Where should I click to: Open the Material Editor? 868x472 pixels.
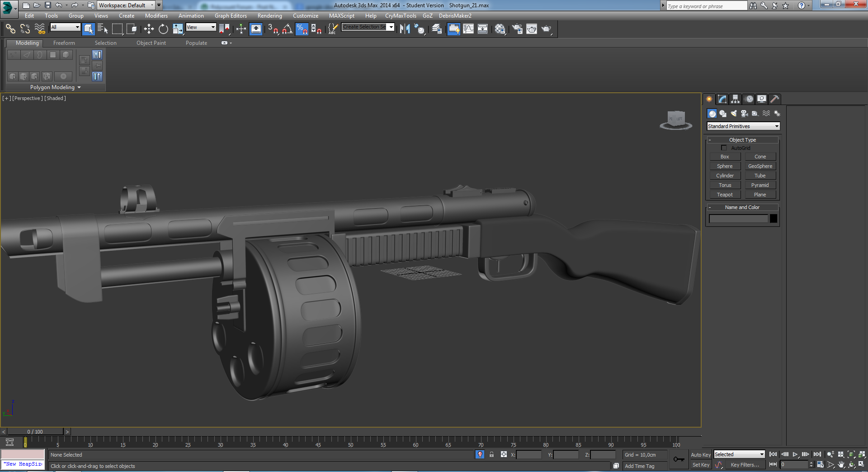(500, 29)
